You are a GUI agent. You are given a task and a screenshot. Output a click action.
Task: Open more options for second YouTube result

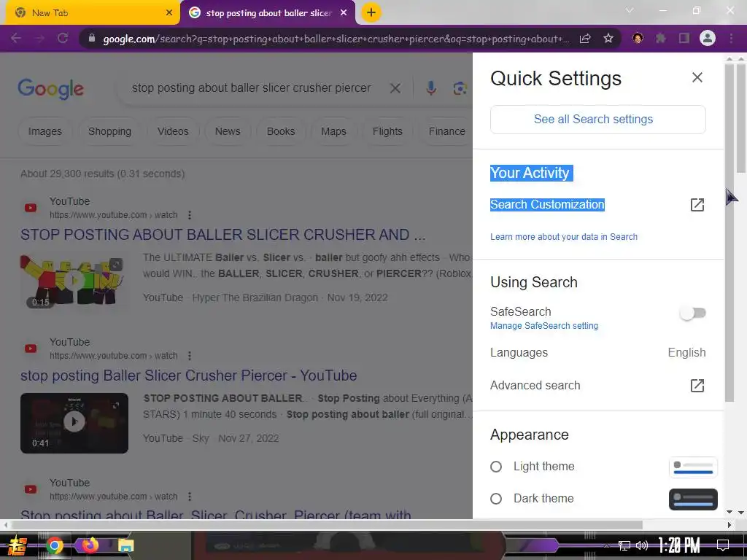190,356
